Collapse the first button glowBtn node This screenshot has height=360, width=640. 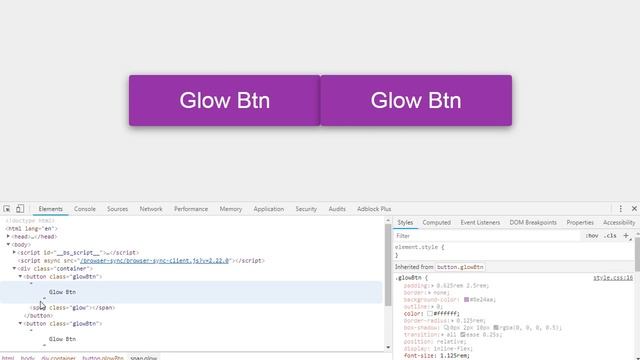[x=20, y=276]
